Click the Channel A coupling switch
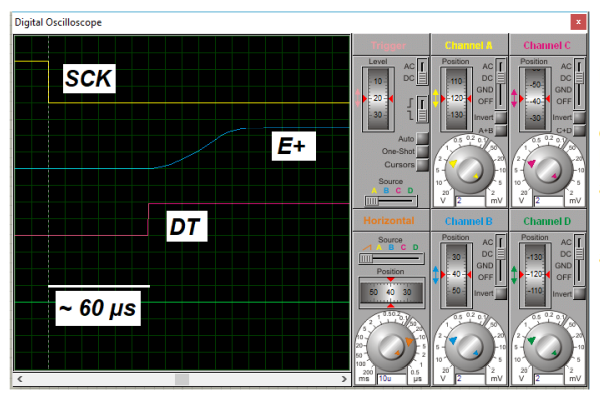This screenshot has height=398, width=600. coord(501,83)
